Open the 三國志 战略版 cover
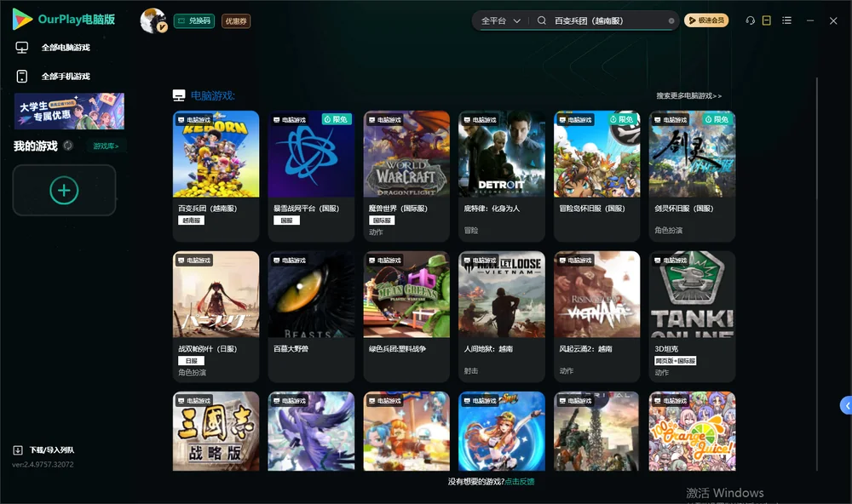This screenshot has height=504, width=852. [x=216, y=432]
